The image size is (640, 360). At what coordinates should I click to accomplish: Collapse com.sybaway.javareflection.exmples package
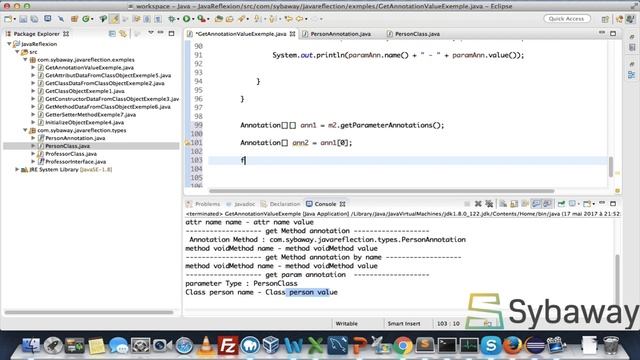25,60
